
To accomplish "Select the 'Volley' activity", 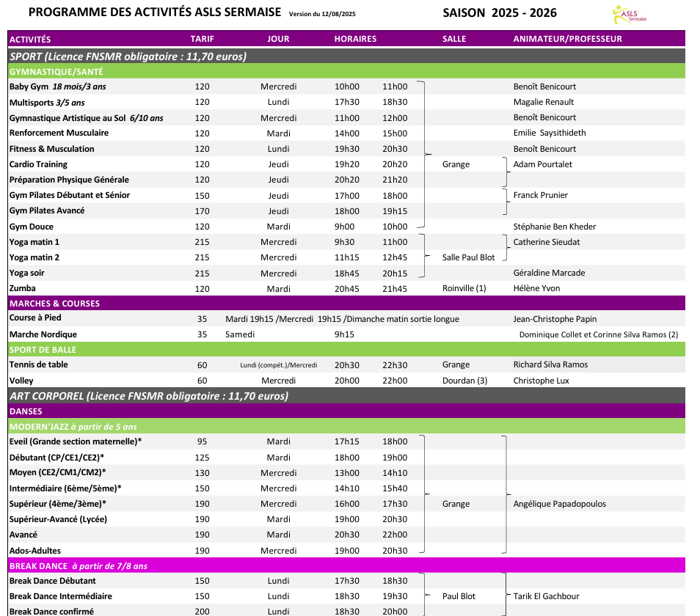I will tap(21, 381).
